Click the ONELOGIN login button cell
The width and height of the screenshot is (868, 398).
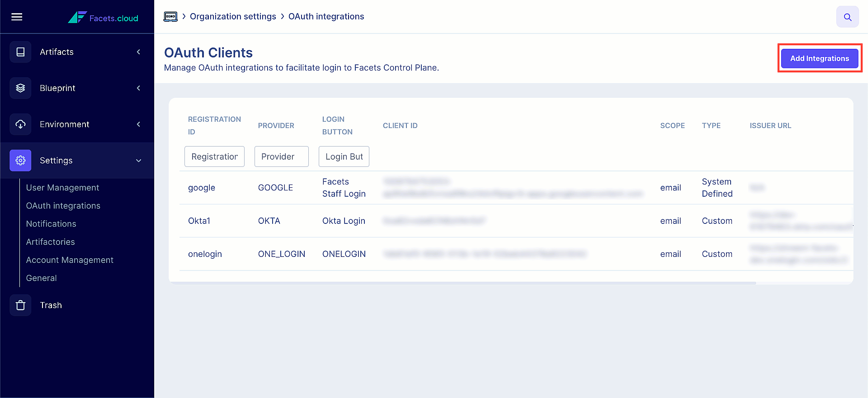[x=344, y=254]
